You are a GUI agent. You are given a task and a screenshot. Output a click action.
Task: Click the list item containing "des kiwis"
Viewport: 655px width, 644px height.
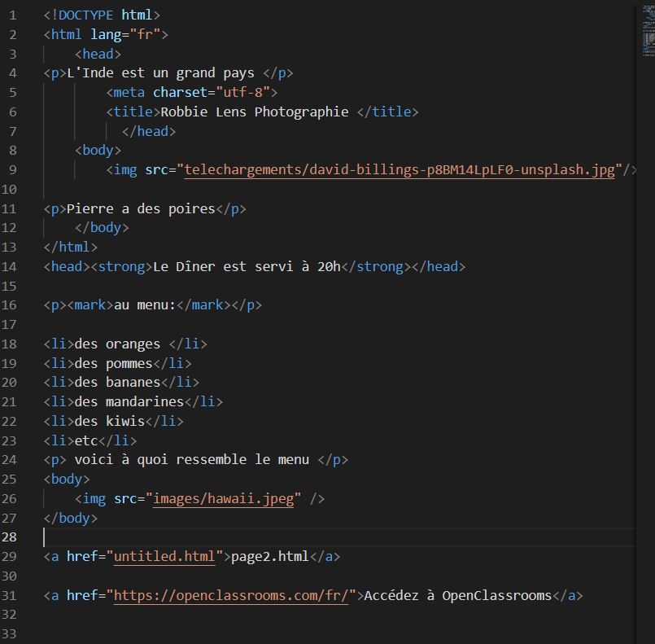[x=110, y=421]
